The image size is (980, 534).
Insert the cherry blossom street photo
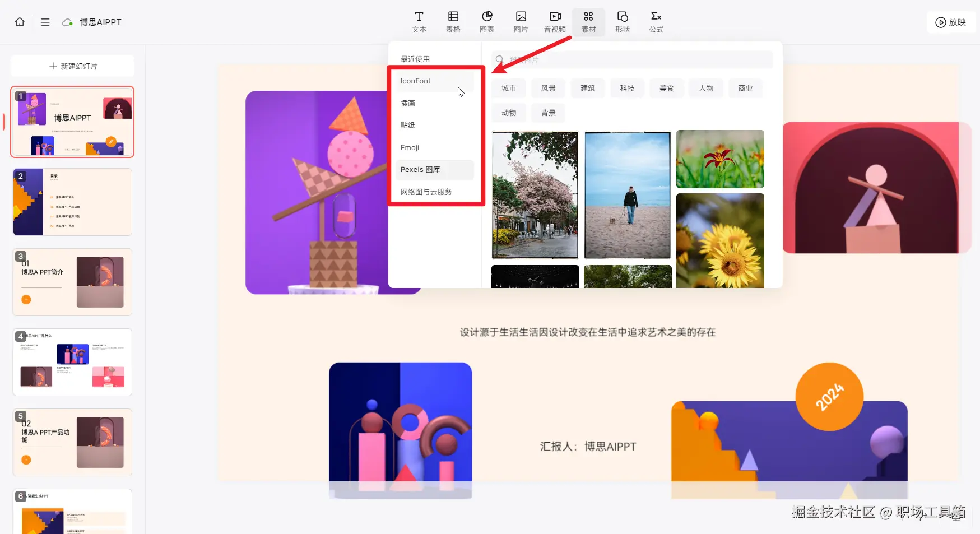coord(535,194)
